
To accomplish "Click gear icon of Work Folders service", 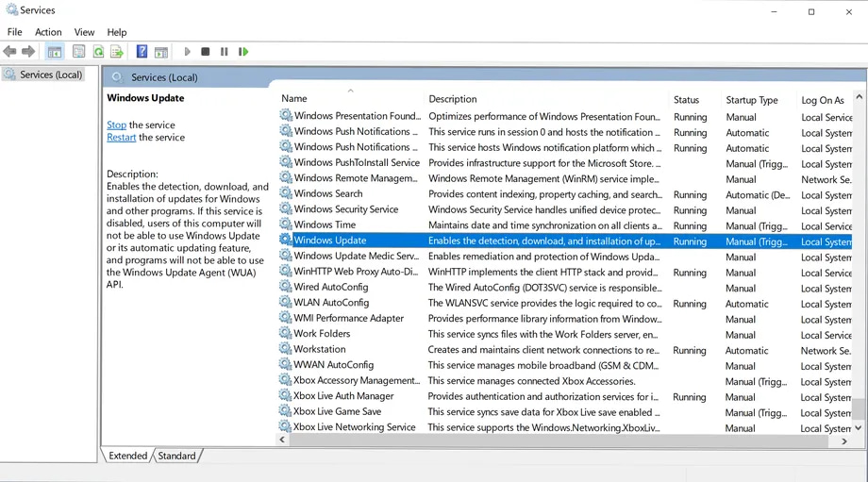I will click(x=286, y=333).
